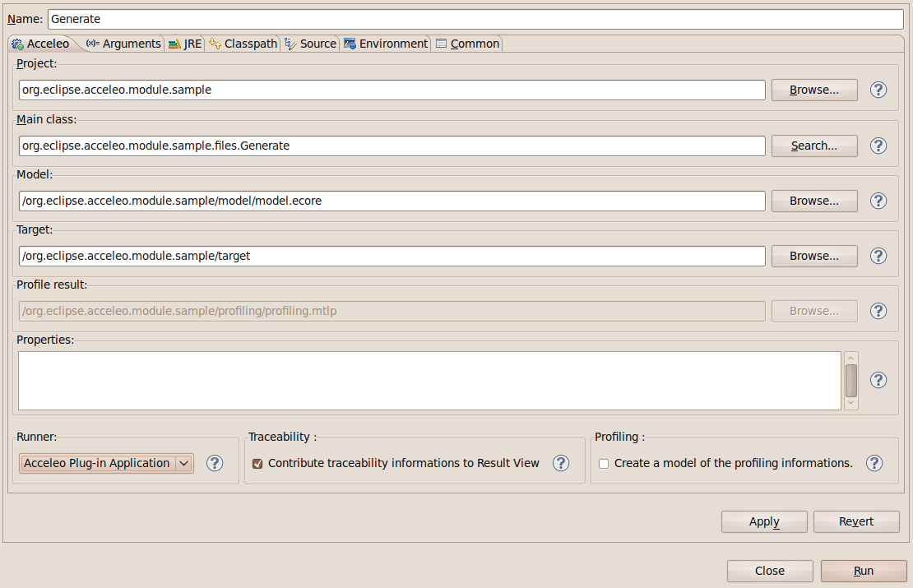Open the Classpath tab
The height and width of the screenshot is (588, 913).
[242, 44]
